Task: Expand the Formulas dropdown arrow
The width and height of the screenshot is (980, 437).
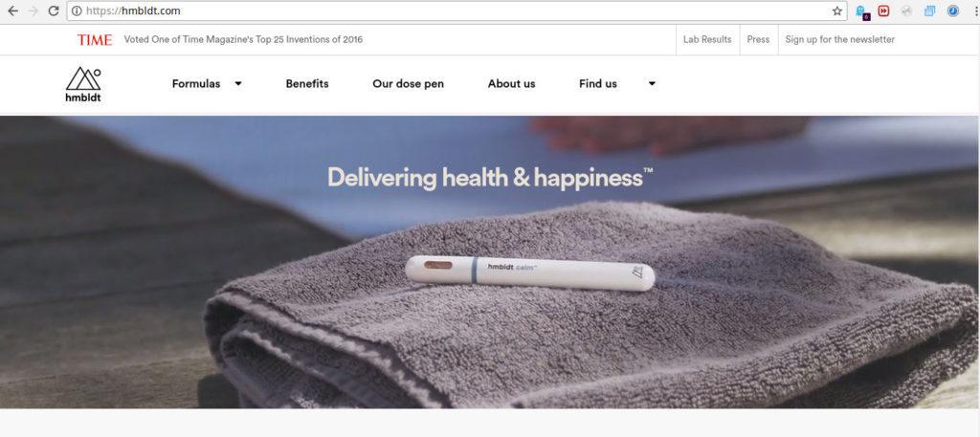Action: (x=238, y=83)
